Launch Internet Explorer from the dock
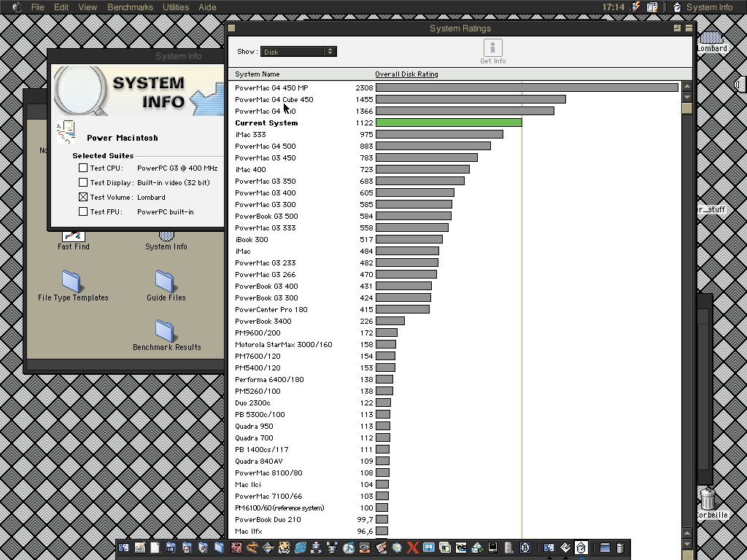 (x=300, y=548)
